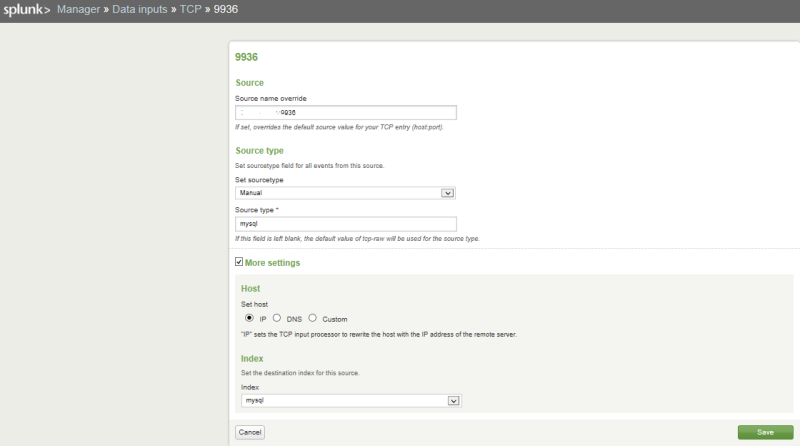
Task: Select the DNS host radio button
Action: 277,318
